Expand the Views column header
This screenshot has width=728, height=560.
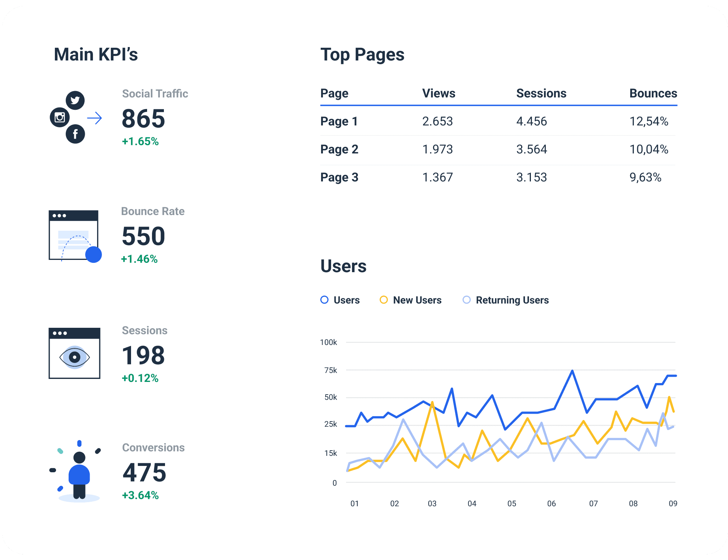(439, 93)
